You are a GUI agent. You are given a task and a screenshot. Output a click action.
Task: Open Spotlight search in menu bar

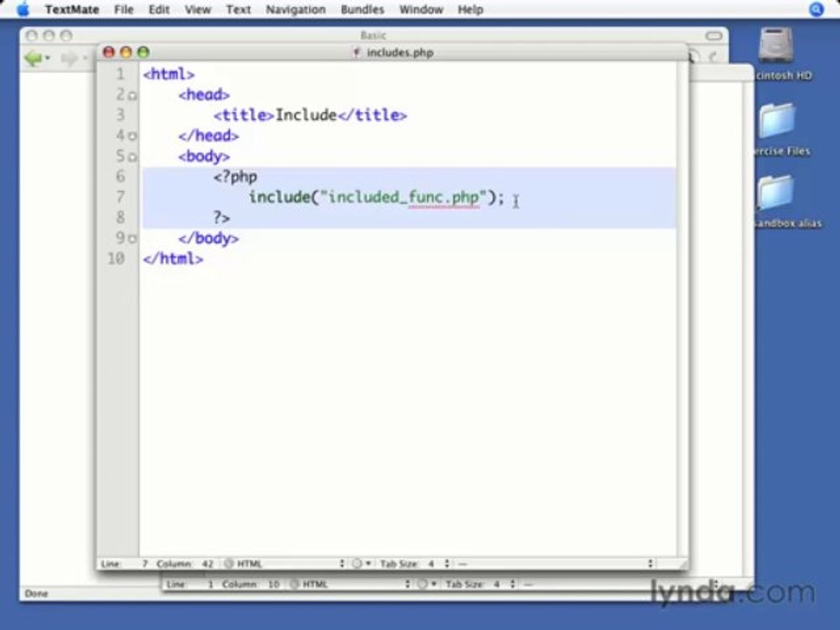point(815,9)
